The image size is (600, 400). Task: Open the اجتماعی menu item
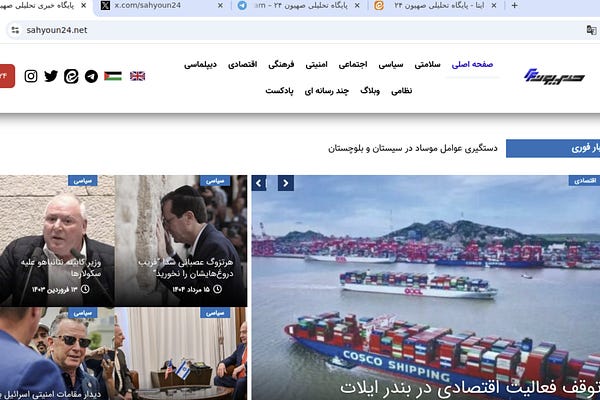click(353, 64)
